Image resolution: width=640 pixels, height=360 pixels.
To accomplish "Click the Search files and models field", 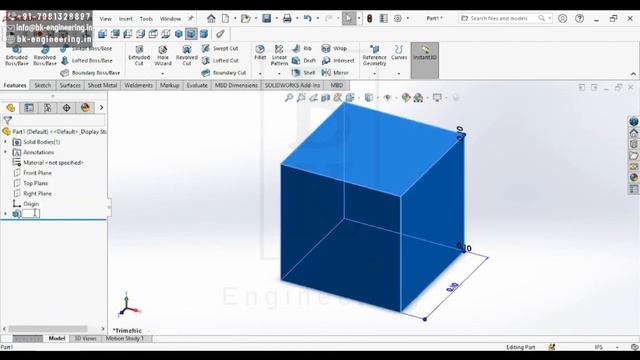I will coord(505,18).
